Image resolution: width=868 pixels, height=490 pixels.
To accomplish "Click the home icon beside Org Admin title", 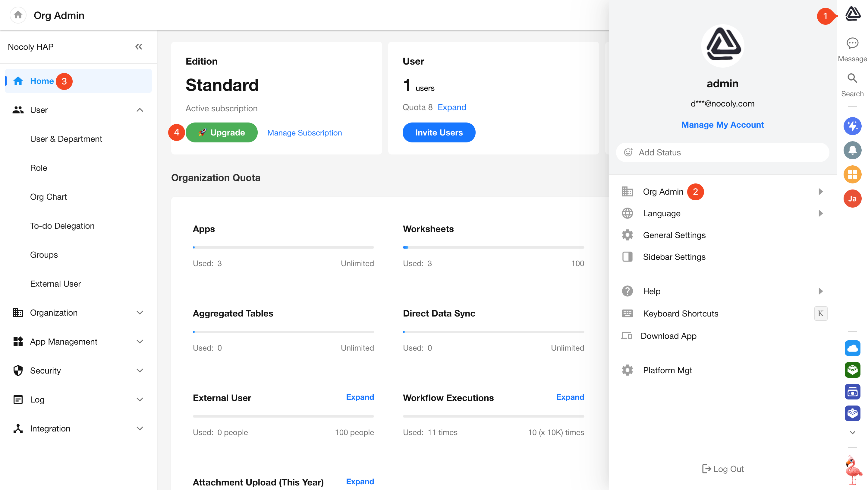I will 18,15.
